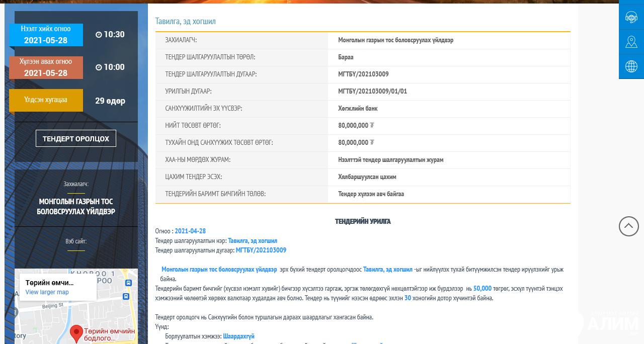Image resolution: width=644 pixels, height=344 pixels.
Task: Click the Төрийн өмчи... map title card
Action: [x=58, y=287]
